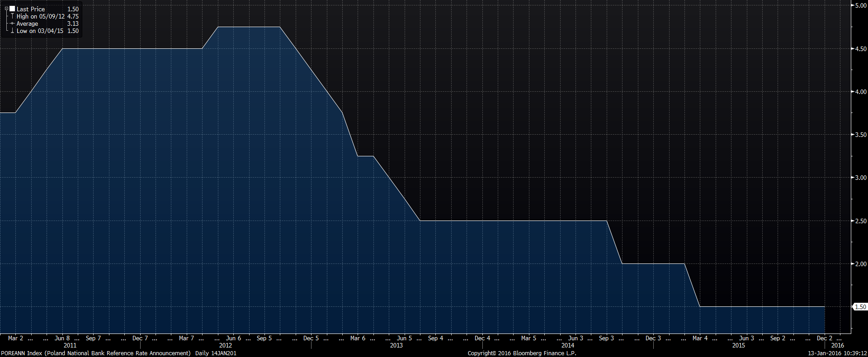This screenshot has width=868, height=357.
Task: Click the 13-Jan-2016 10:39:12 timestamp
Action: click(x=837, y=353)
